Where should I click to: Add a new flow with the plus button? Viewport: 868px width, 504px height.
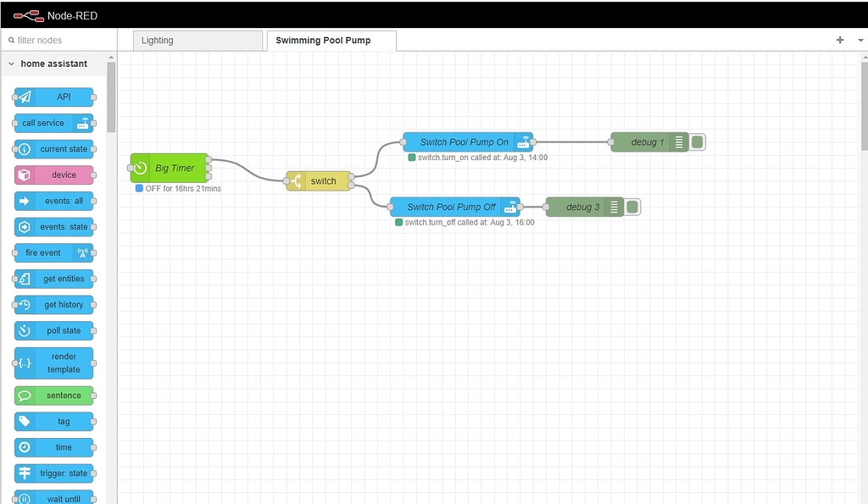click(x=839, y=40)
